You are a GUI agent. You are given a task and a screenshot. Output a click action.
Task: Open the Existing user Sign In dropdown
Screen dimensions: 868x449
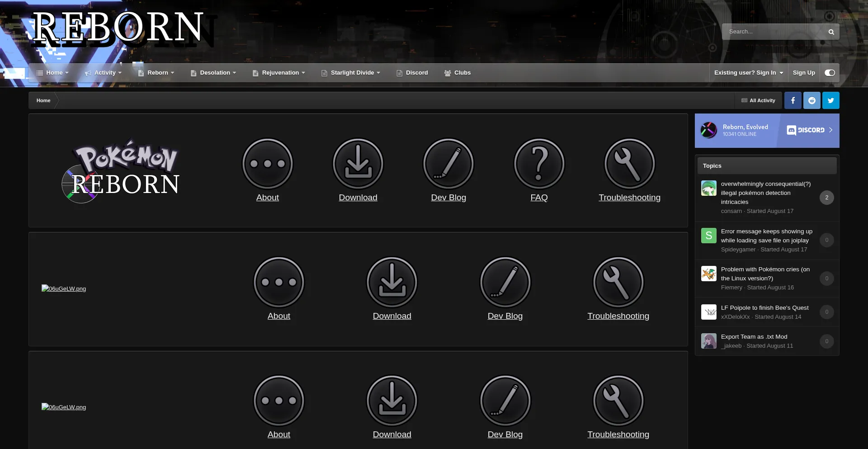coord(749,73)
